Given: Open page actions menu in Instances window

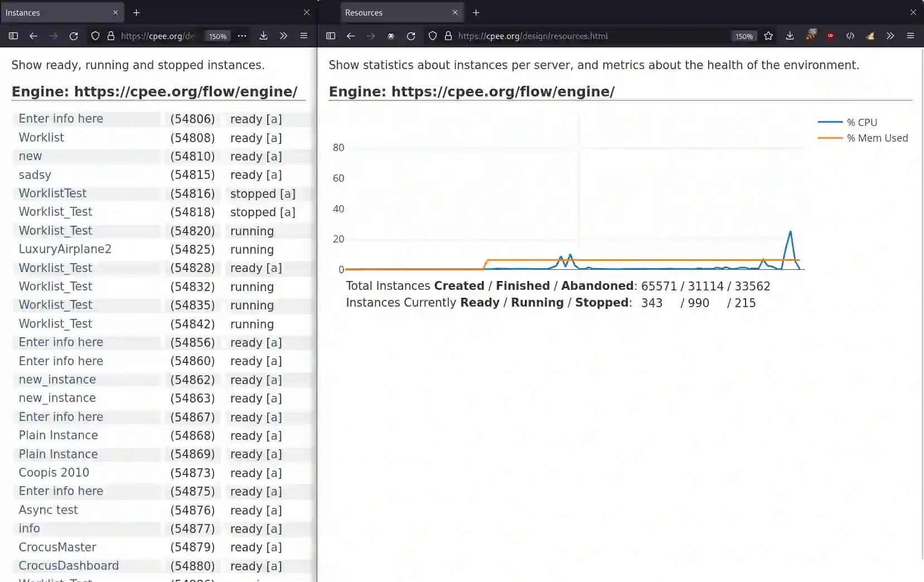Looking at the screenshot, I should 241,36.
